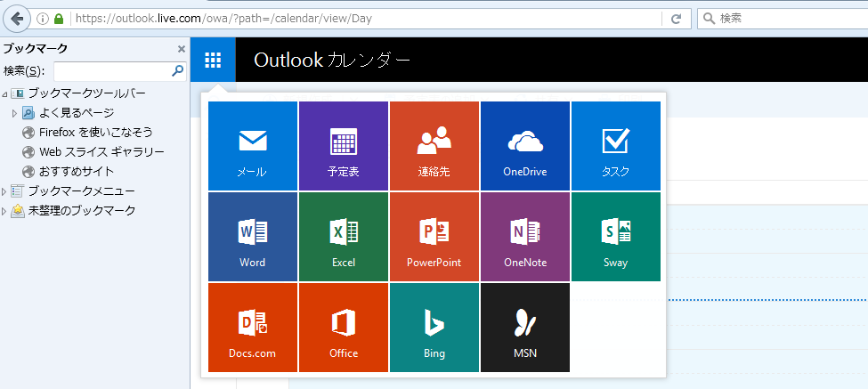Expand the よく見るページ folder
The image size is (868, 389).
(15, 113)
